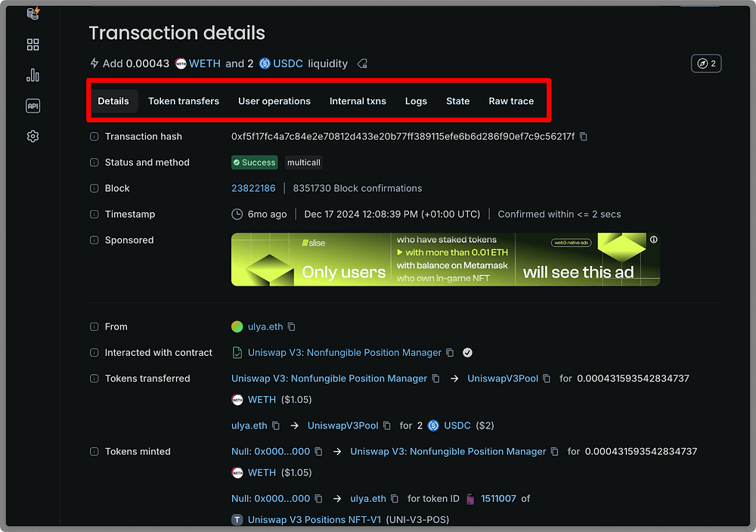756x532 pixels.
Task: Switch to User operations tab
Action: coord(274,101)
